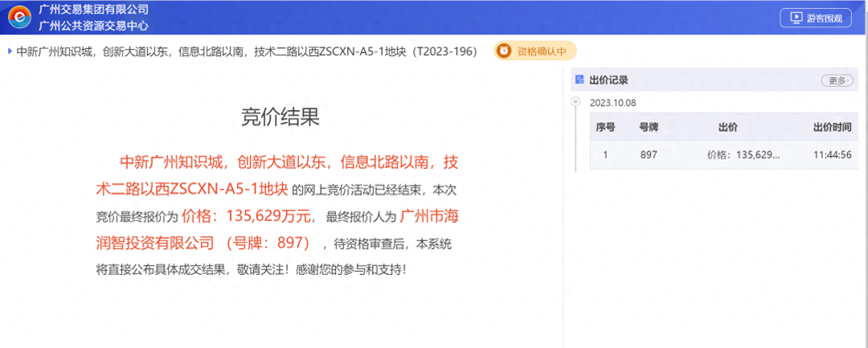Open 更多 bid records
Viewport: 868px width, 348px height.
pos(837,81)
